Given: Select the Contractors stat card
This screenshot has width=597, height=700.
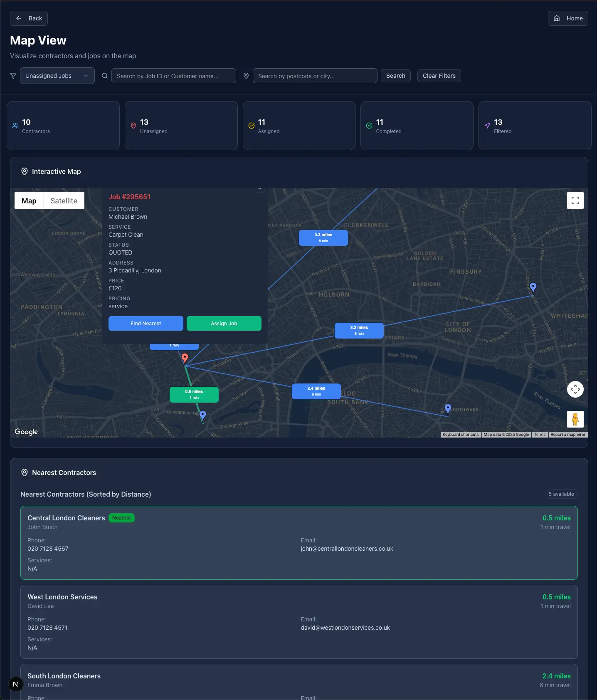Looking at the screenshot, I should point(63,126).
